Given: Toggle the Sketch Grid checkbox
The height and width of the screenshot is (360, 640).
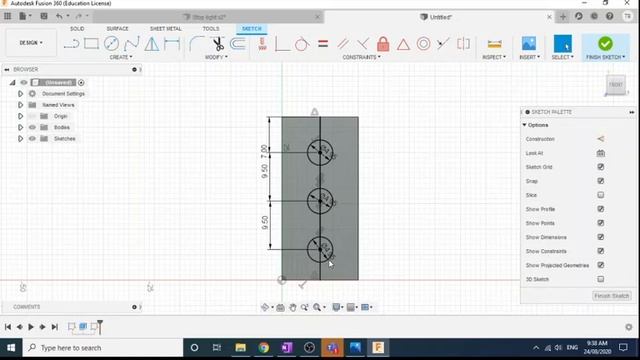Looking at the screenshot, I should tap(600, 167).
